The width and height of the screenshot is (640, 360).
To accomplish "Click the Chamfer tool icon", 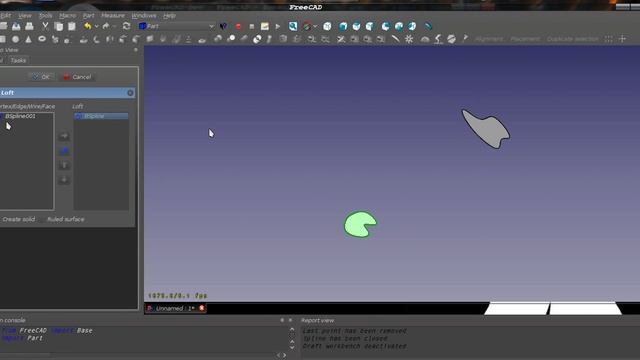I will 136,39.
